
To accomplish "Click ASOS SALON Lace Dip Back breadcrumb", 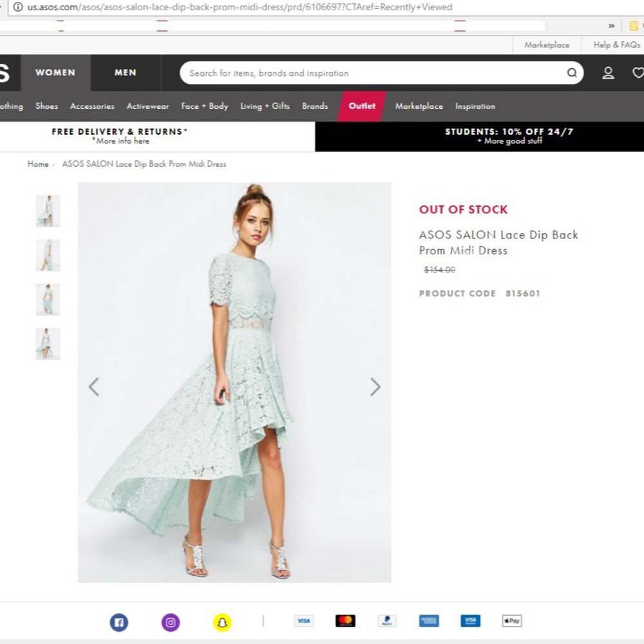I will 144,164.
